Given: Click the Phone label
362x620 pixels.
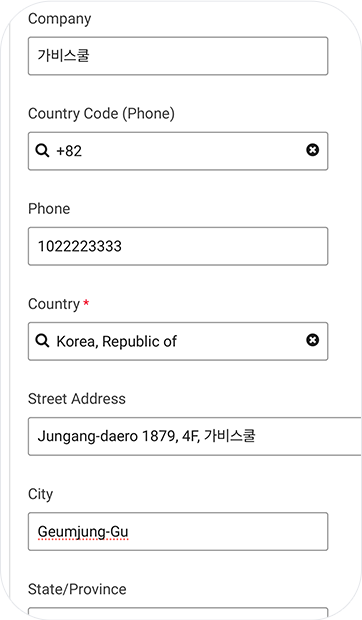Looking at the screenshot, I should click(49, 209).
